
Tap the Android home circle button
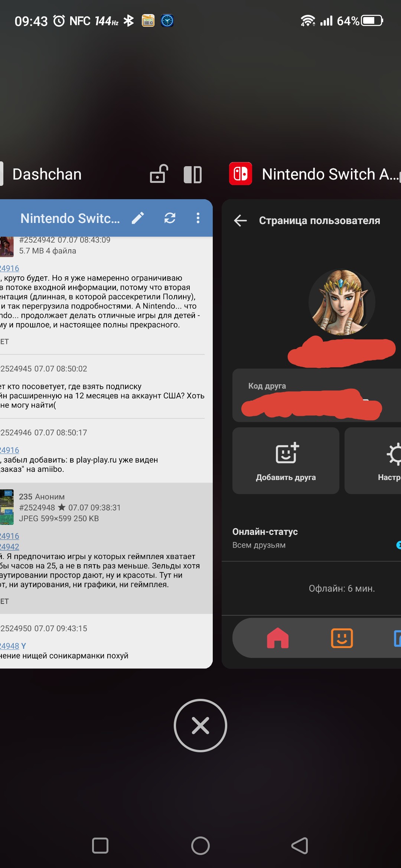pyautogui.click(x=200, y=846)
